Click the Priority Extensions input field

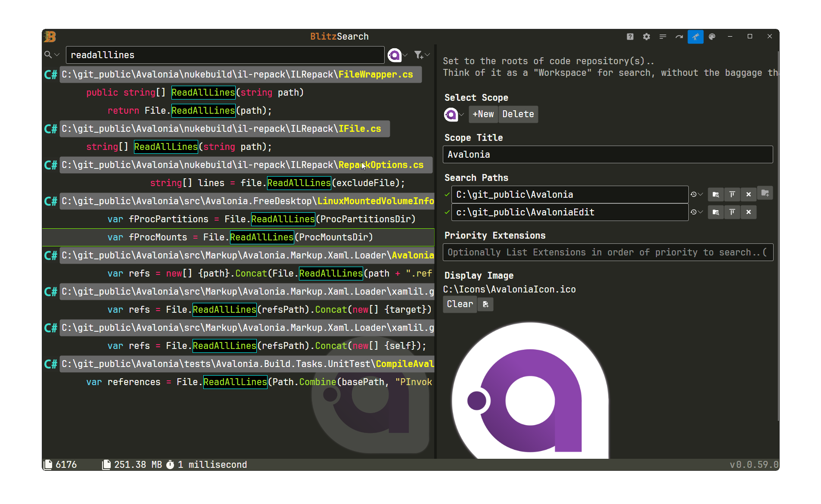(608, 252)
